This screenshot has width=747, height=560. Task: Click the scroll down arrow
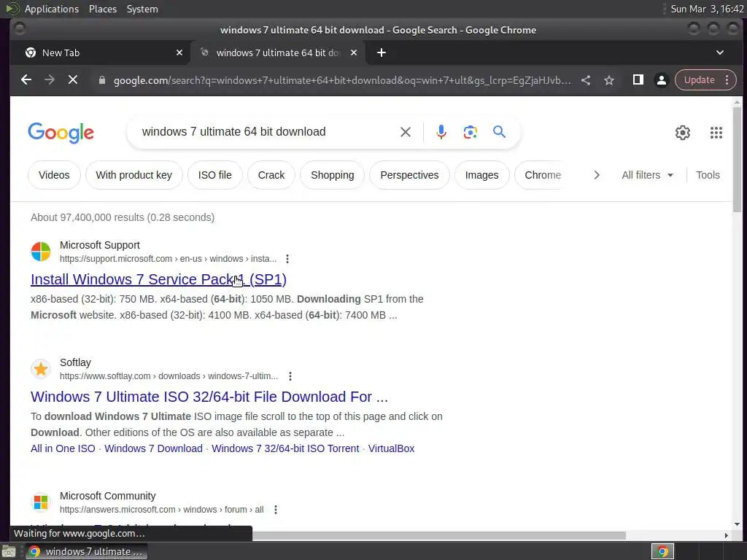coord(737,524)
